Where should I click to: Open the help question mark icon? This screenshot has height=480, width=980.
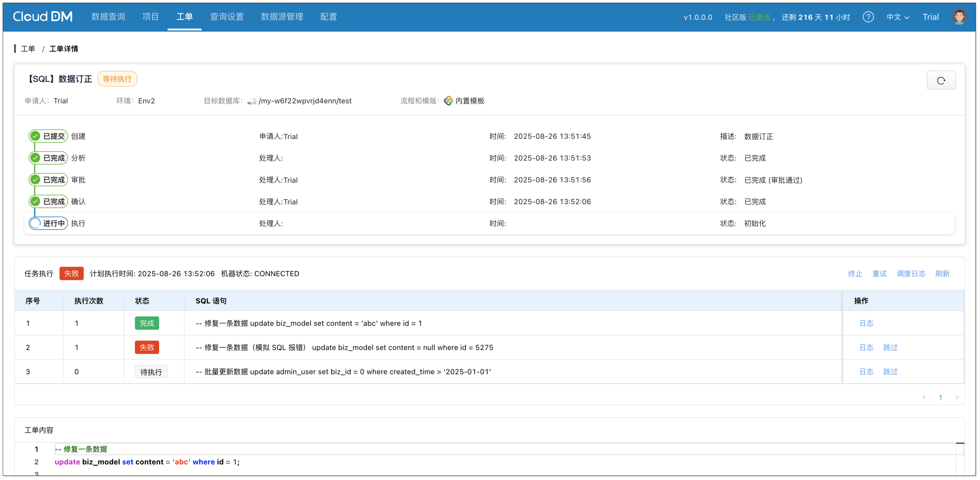pos(868,17)
